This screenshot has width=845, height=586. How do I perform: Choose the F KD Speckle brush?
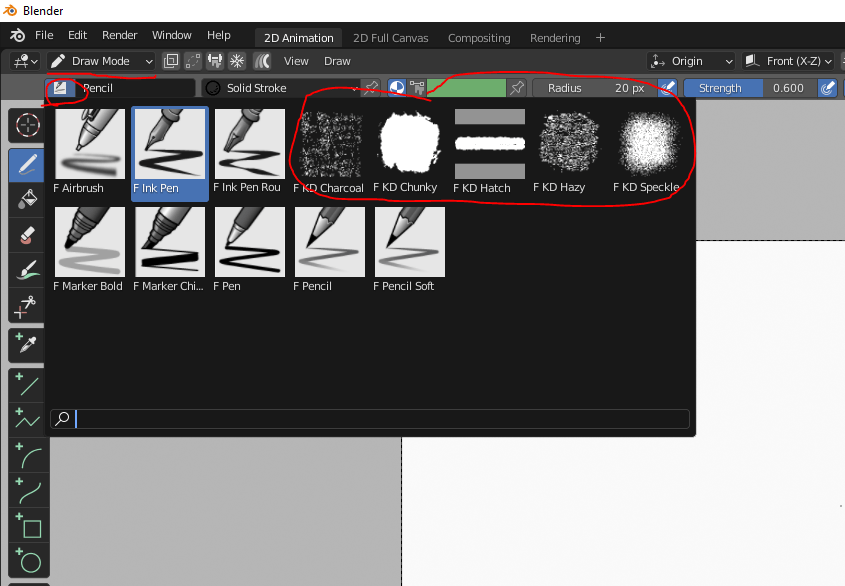(x=649, y=153)
